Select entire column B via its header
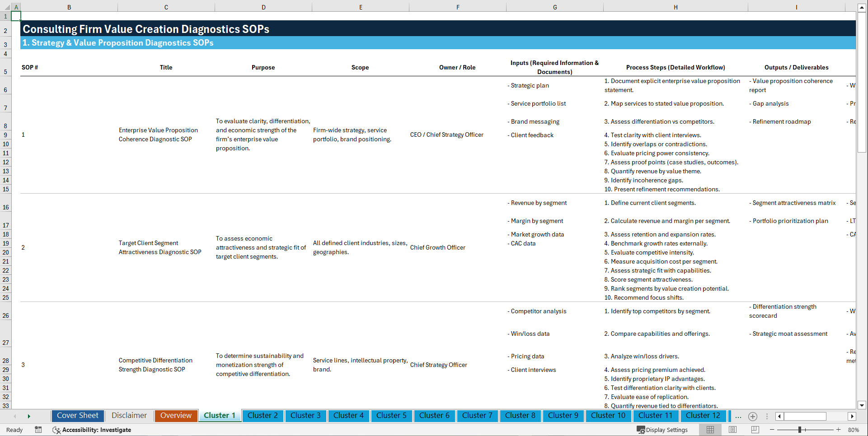 [69, 7]
